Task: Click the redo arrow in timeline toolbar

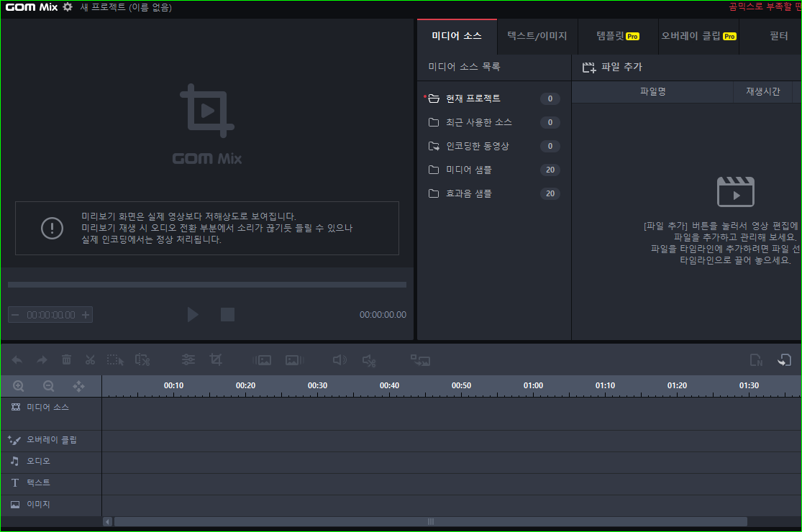Action: point(42,360)
